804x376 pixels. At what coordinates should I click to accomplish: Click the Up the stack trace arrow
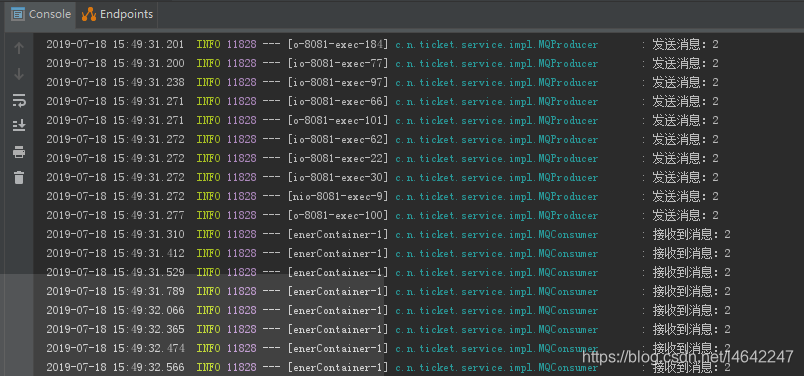pos(19,48)
